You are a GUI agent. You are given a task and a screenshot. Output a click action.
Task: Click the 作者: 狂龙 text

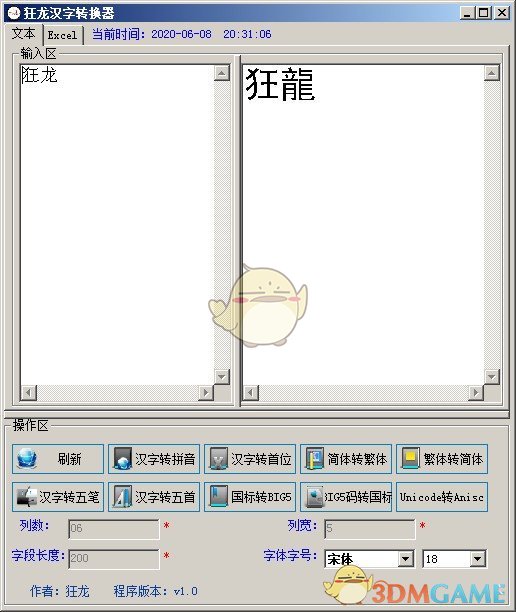[60, 591]
